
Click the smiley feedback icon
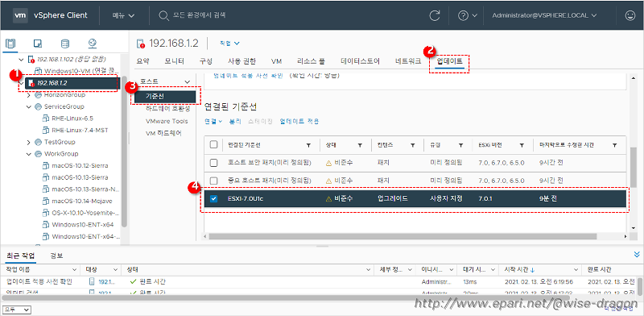tap(630, 15)
